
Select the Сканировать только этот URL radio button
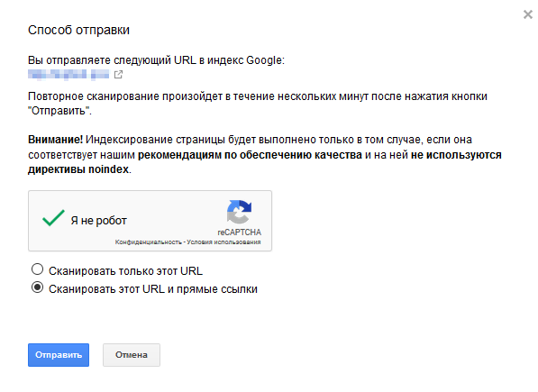pos(38,269)
